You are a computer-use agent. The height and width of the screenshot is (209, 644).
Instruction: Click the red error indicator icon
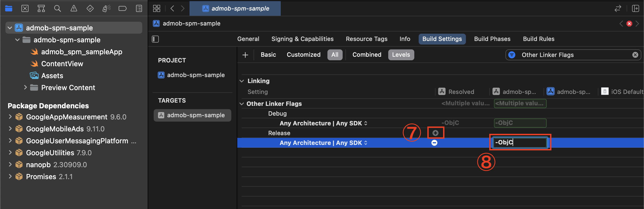point(629,24)
